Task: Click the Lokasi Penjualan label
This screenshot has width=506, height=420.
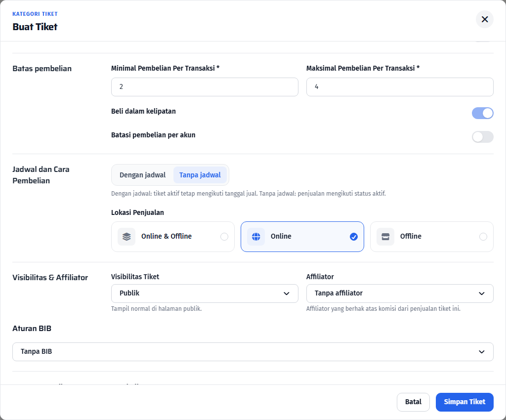Action: tap(137, 212)
